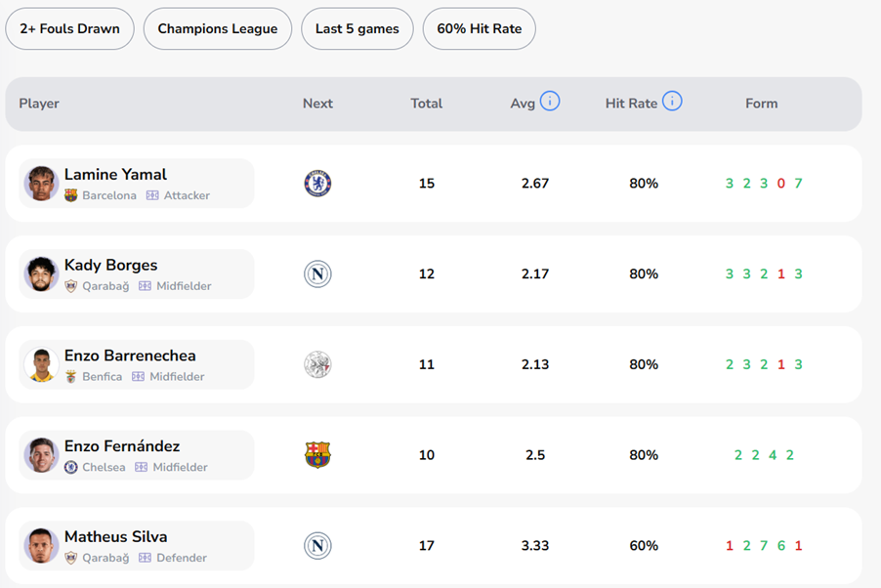Click Matheus Silva's avatar photo
Screen dimensions: 881x588
pos(42,545)
